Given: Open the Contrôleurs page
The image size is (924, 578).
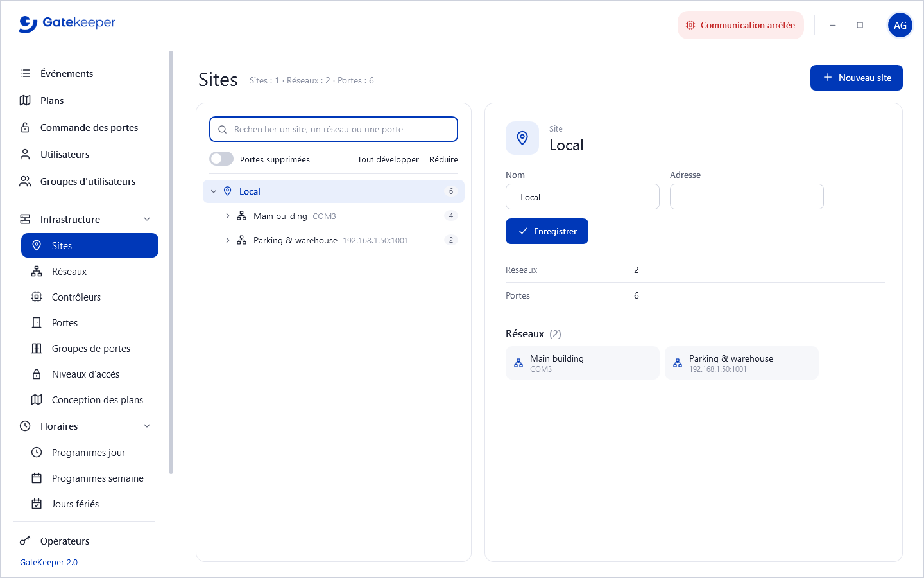Looking at the screenshot, I should pos(90,297).
